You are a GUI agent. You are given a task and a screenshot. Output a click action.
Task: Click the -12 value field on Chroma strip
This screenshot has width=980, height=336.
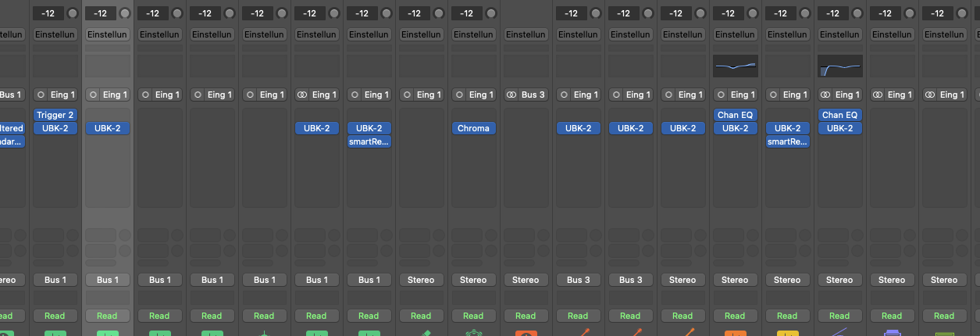(466, 13)
